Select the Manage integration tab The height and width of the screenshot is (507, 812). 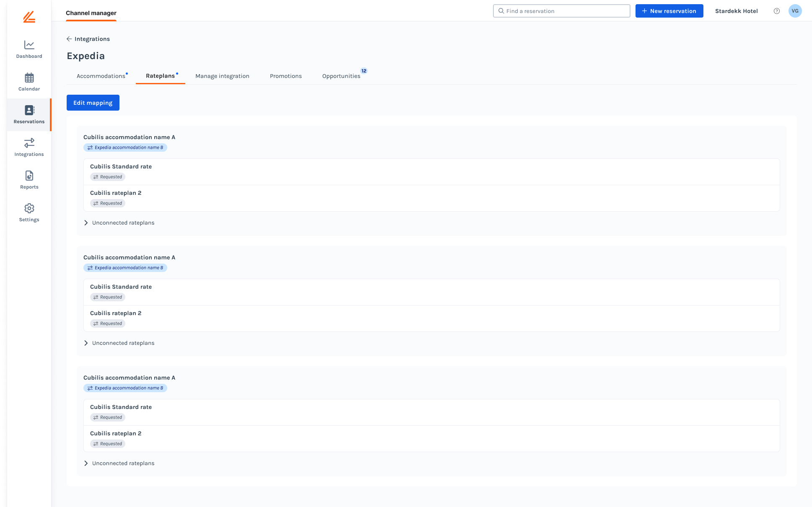[x=222, y=76]
